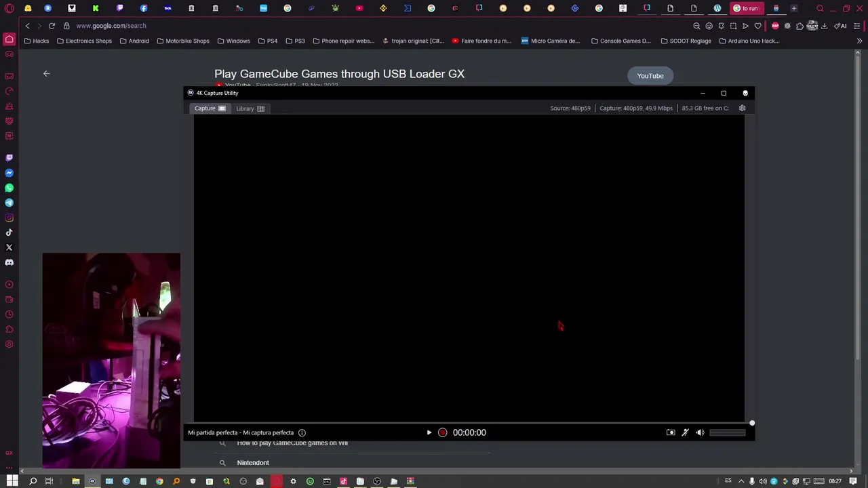
Task: Open Discord in the browser sidebar
Action: pyautogui.click(x=9, y=262)
